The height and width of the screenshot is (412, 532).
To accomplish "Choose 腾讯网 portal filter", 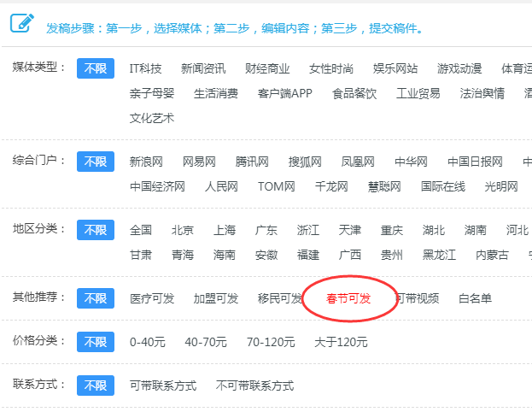I will point(252,162).
